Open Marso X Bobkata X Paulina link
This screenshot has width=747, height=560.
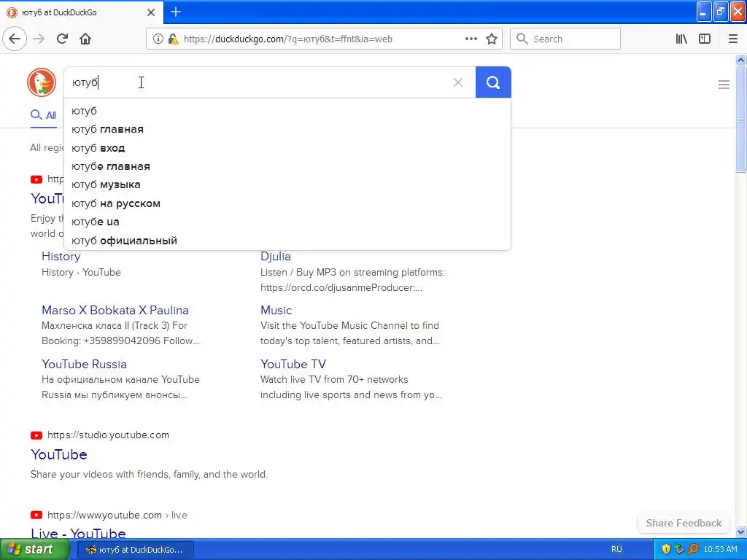coord(115,310)
